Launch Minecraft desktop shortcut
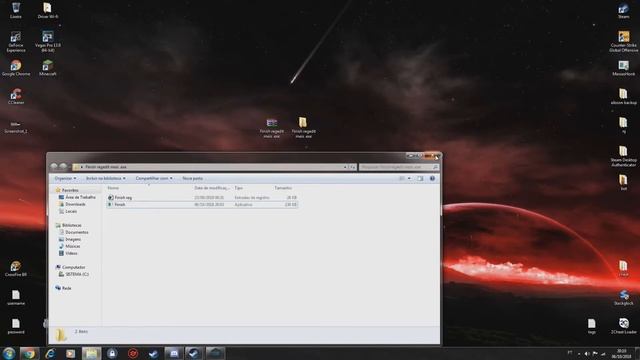The height and width of the screenshot is (360, 640). (48, 68)
